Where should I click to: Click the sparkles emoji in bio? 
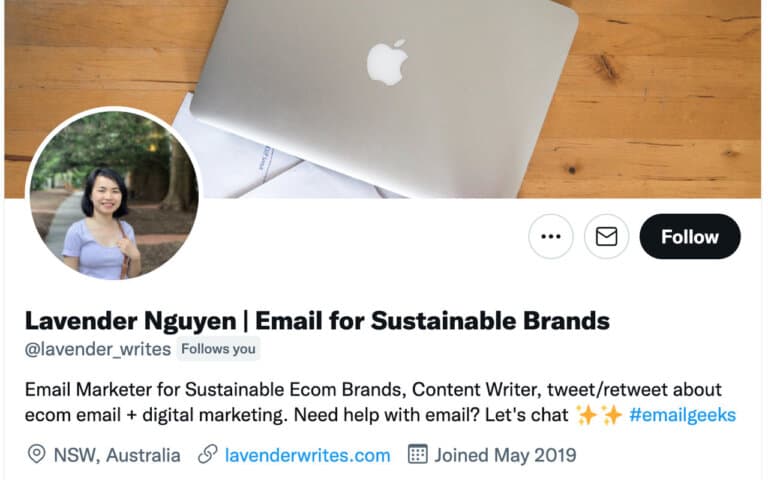pos(598,414)
